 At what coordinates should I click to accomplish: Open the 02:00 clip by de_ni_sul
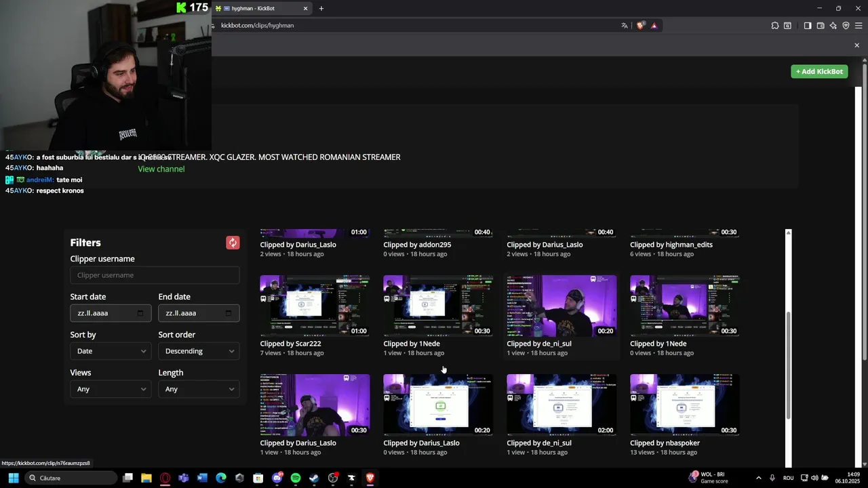[561, 405]
